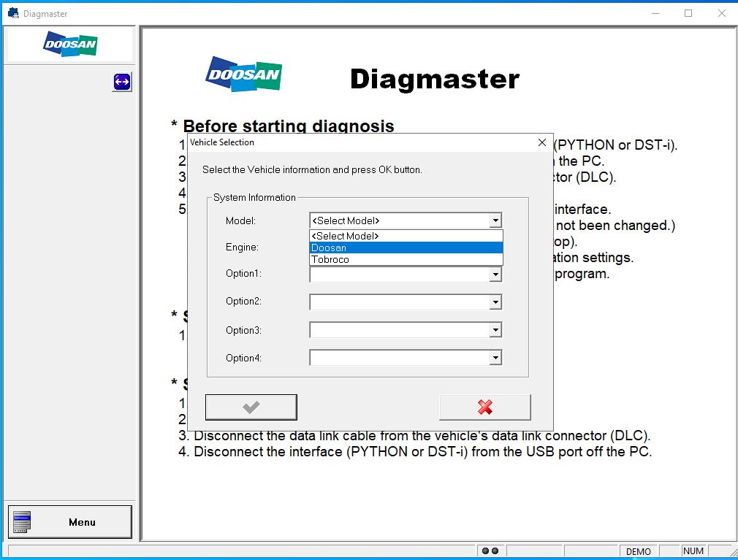Image resolution: width=738 pixels, height=560 pixels.
Task: Expand the Option2 dropdown arrow
Action: point(495,302)
